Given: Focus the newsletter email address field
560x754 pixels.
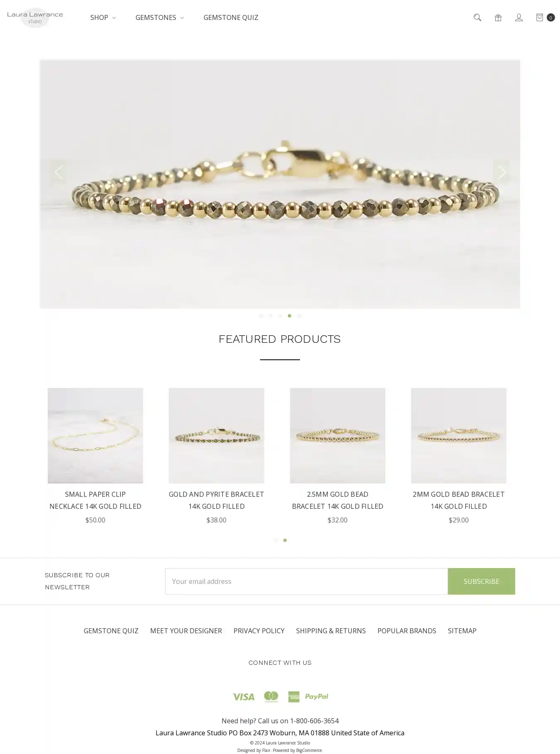Looking at the screenshot, I should click(307, 581).
